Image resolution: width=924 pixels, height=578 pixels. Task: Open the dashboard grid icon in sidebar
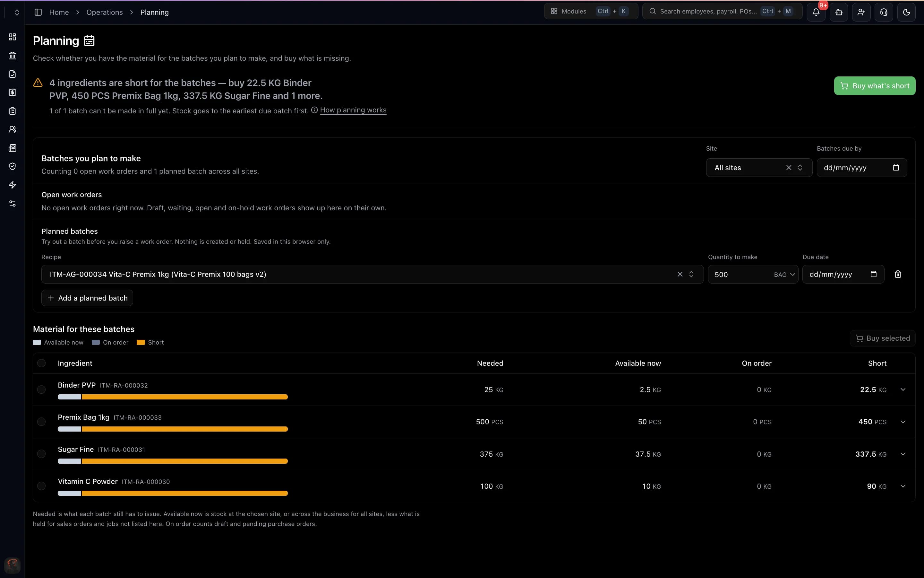(x=12, y=37)
